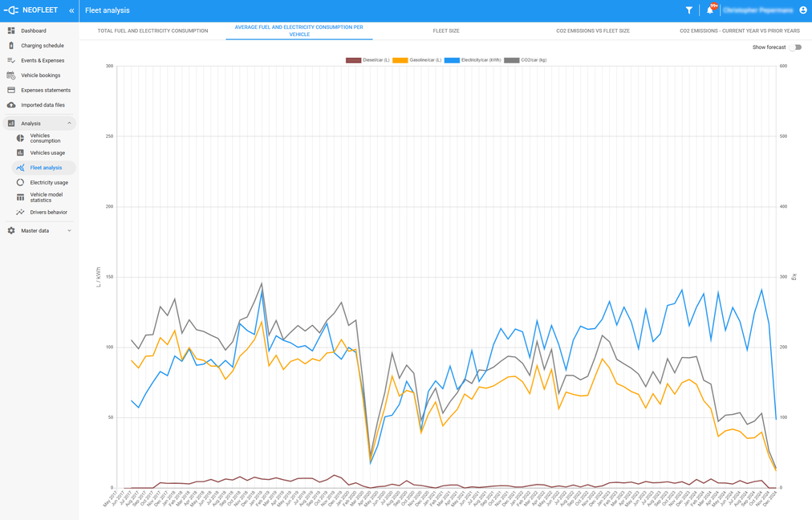Collapse the Analysis section chevron
Screen dimensions: 812x520
tap(71, 123)
